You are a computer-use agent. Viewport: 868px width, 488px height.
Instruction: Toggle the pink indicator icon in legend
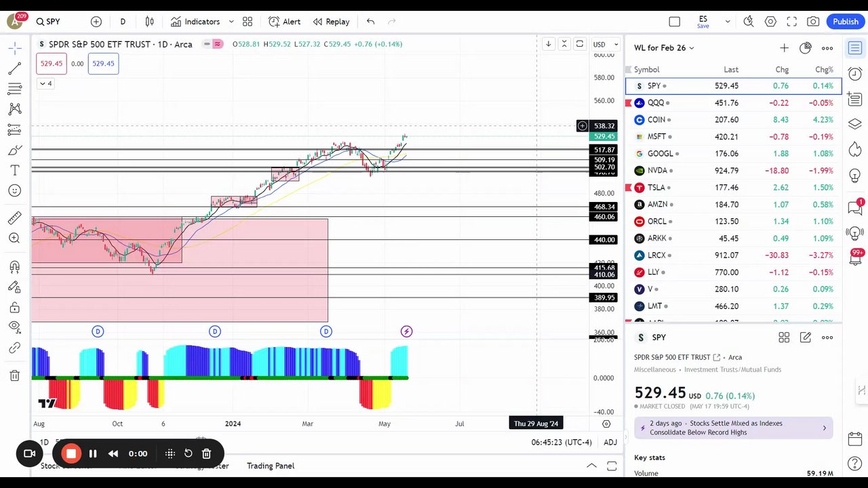pyautogui.click(x=217, y=44)
